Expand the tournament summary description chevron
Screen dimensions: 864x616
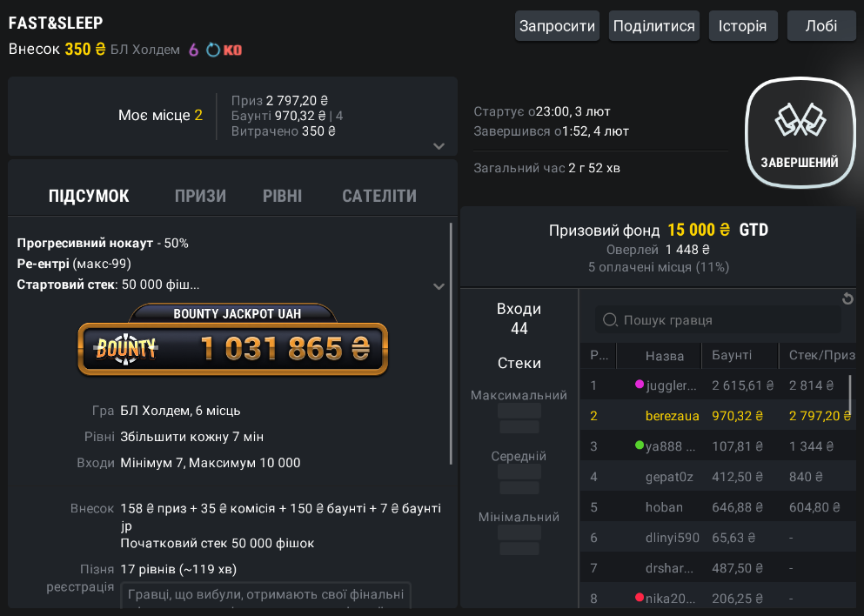pyautogui.click(x=439, y=286)
